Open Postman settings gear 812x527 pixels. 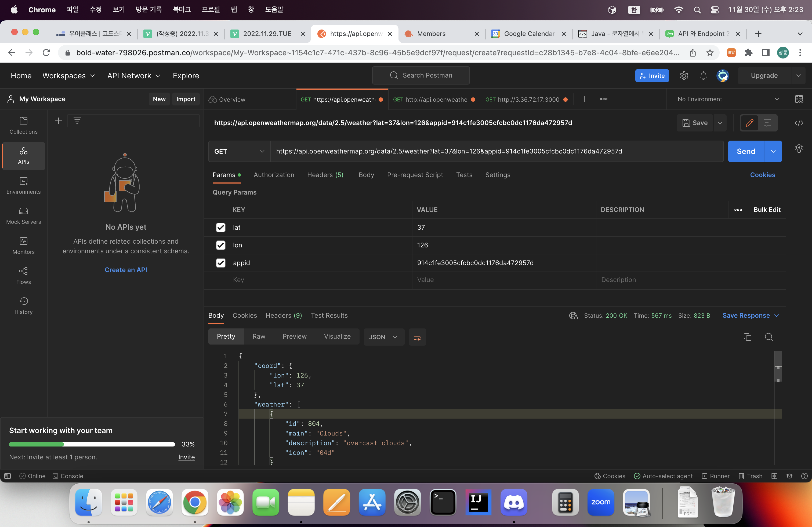[x=684, y=76]
